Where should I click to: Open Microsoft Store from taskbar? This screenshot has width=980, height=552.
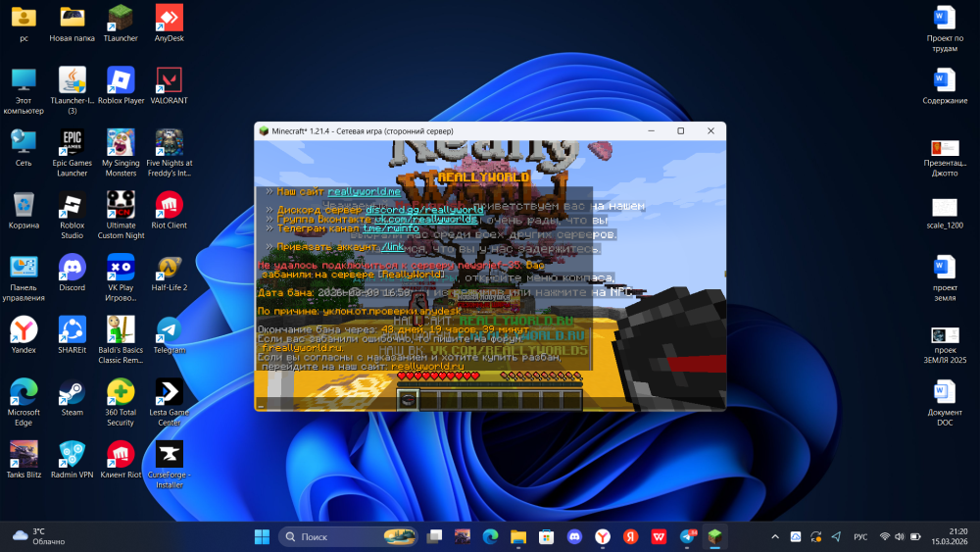pyautogui.click(x=546, y=536)
